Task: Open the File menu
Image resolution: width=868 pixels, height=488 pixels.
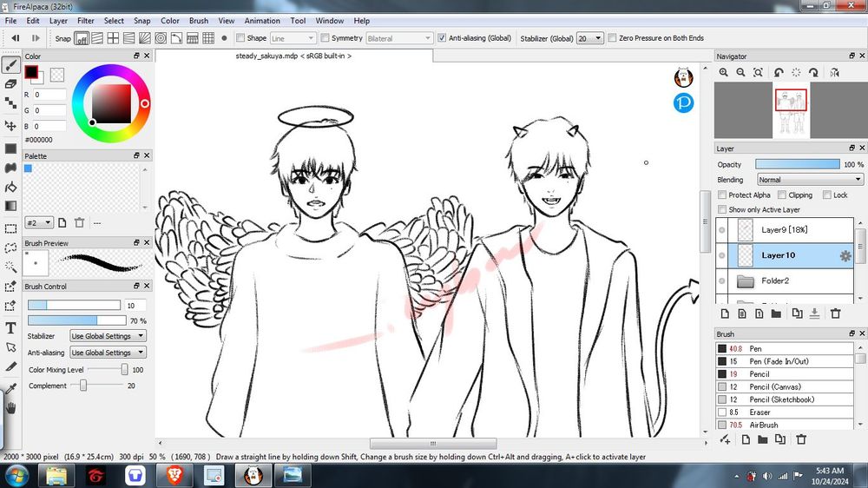Action: point(10,21)
